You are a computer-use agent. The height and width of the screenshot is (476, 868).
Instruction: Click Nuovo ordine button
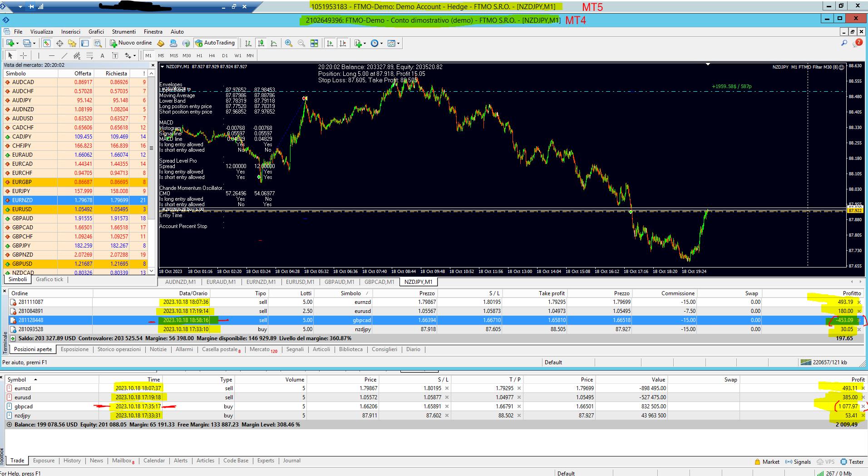pos(131,43)
